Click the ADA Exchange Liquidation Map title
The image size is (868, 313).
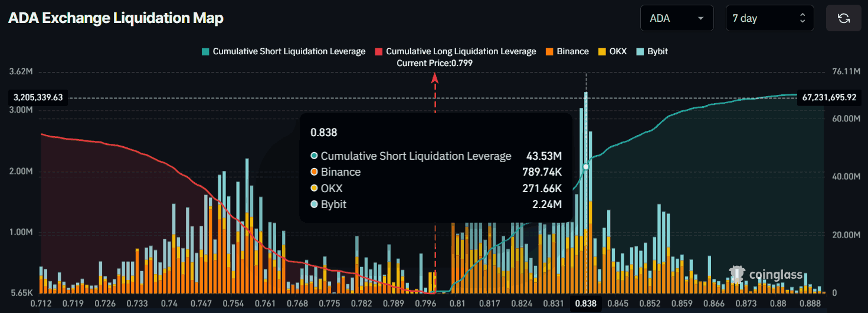116,18
